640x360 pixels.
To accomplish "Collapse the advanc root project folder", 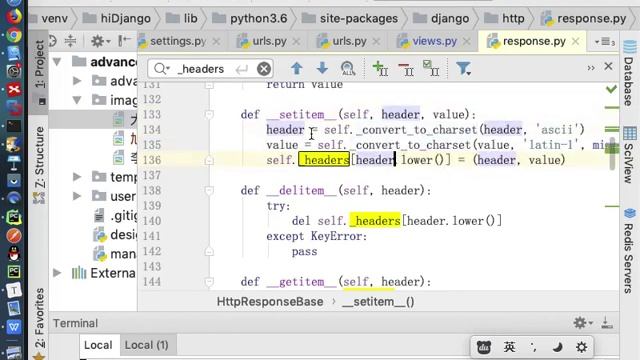I will pos(57,62).
